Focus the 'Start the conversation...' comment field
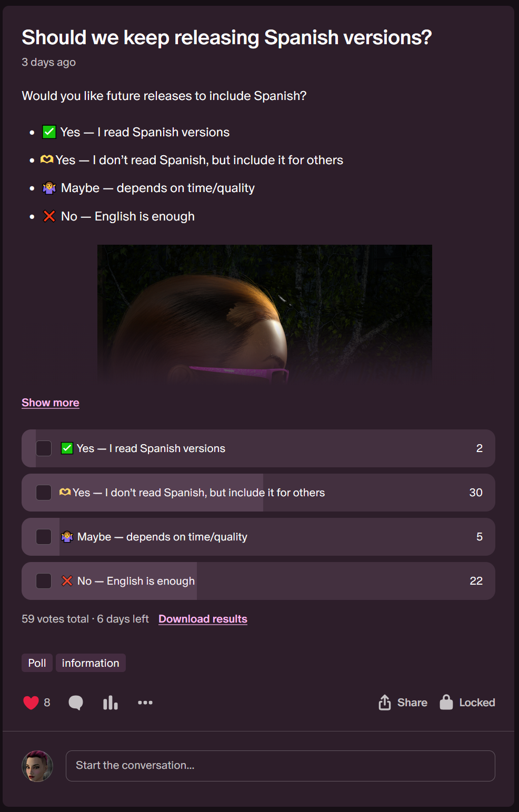The height and width of the screenshot is (812, 519). pos(281,766)
